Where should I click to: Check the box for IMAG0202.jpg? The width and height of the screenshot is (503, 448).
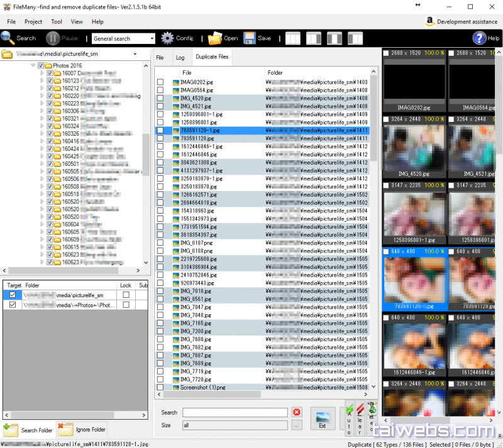tap(160, 82)
